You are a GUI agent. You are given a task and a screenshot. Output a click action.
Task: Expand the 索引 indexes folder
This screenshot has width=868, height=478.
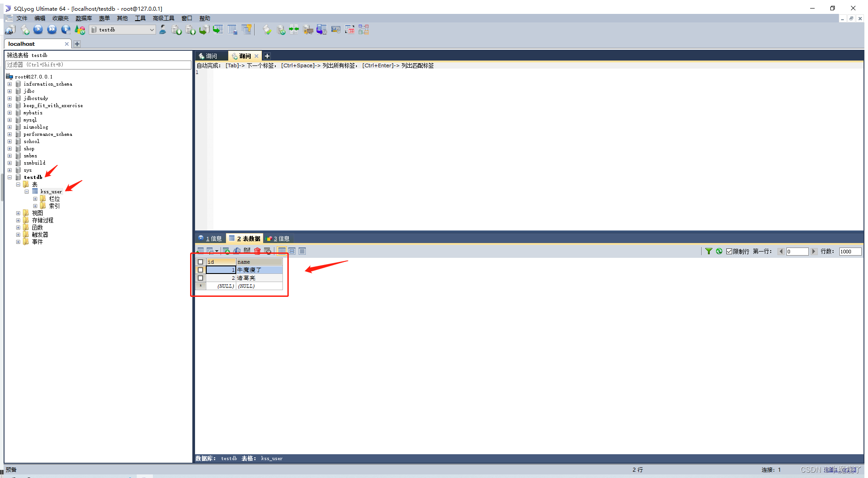[x=35, y=206]
